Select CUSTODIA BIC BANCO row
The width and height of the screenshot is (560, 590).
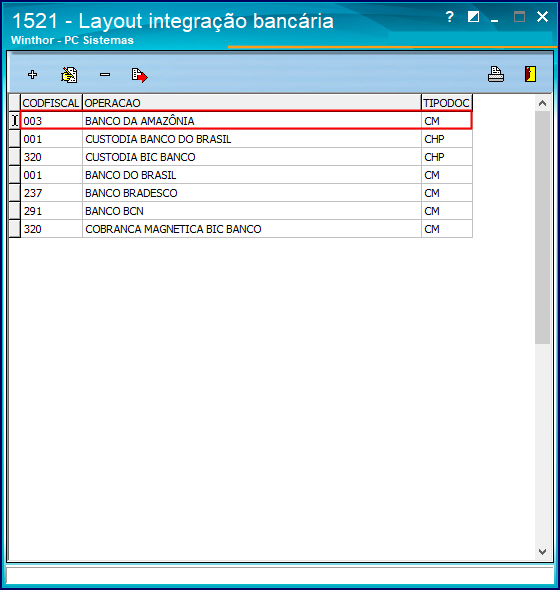[x=246, y=157]
